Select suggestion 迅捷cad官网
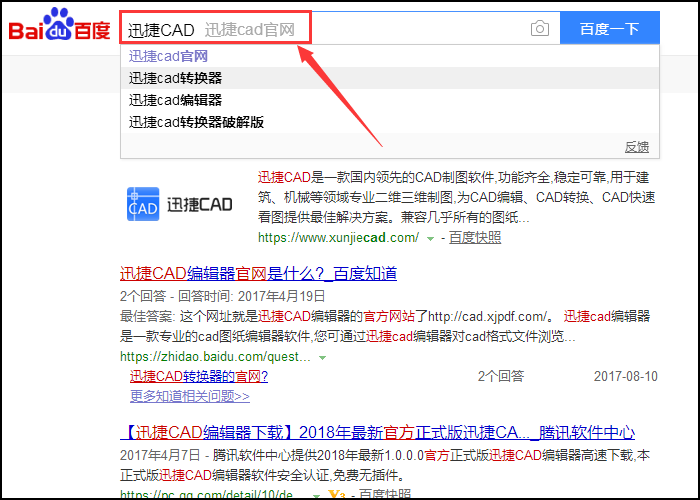 390,56
